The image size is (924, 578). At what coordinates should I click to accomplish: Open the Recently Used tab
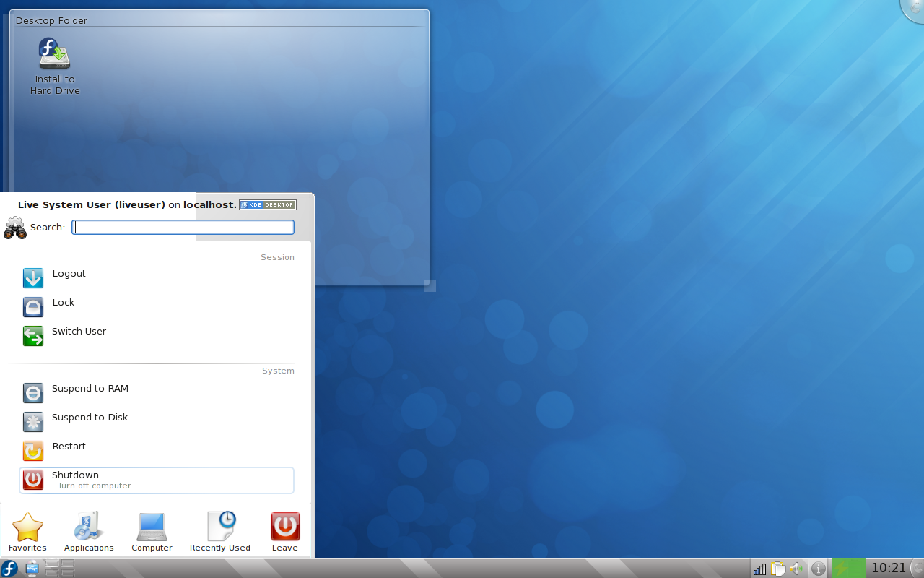click(x=220, y=532)
